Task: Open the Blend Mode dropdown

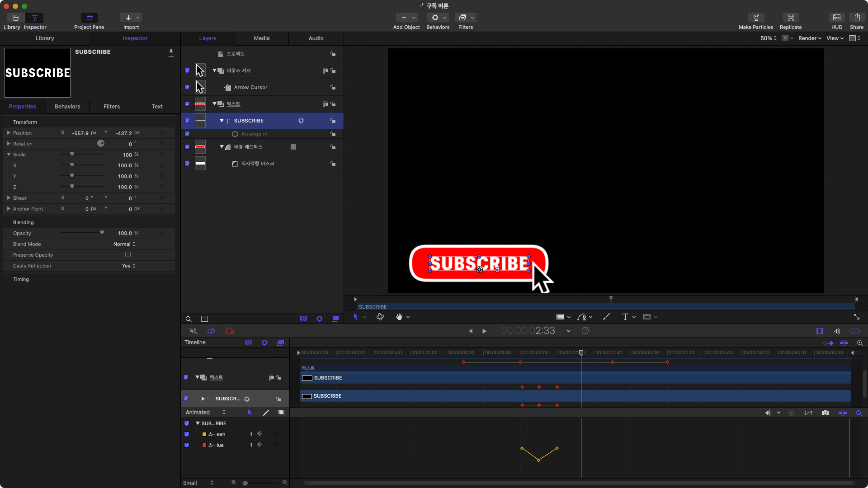Action: (x=124, y=244)
